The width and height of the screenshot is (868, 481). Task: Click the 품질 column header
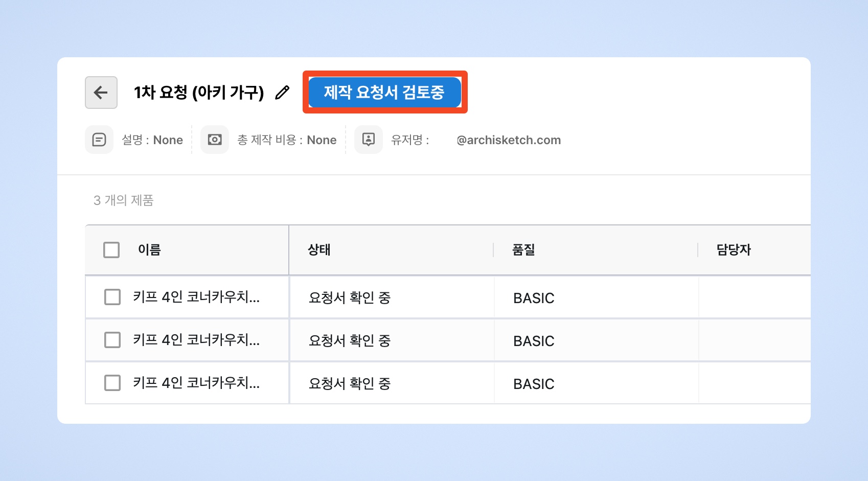click(x=523, y=250)
